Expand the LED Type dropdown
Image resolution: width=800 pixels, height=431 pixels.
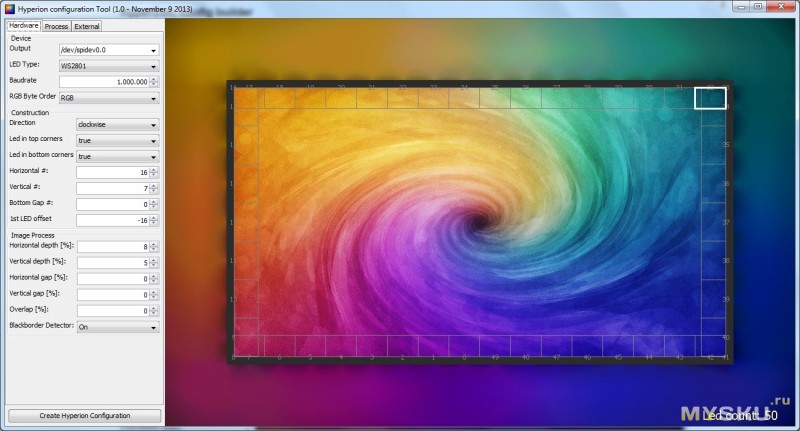click(109, 66)
